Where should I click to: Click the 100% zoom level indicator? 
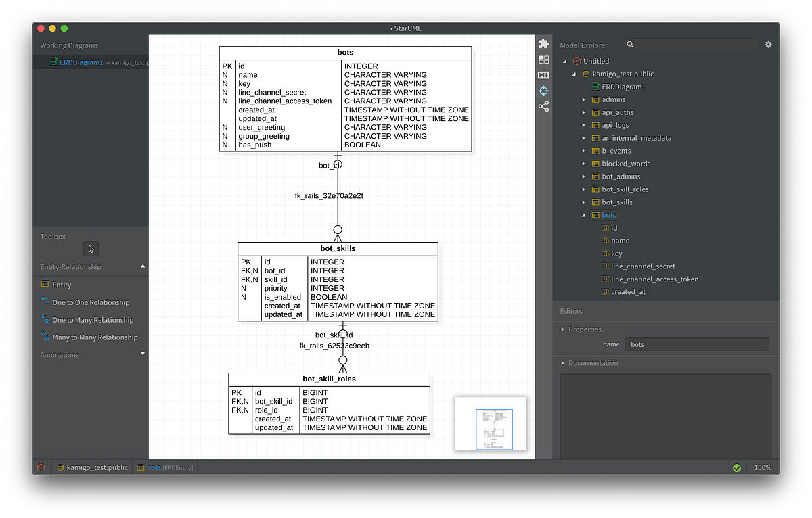click(x=763, y=467)
